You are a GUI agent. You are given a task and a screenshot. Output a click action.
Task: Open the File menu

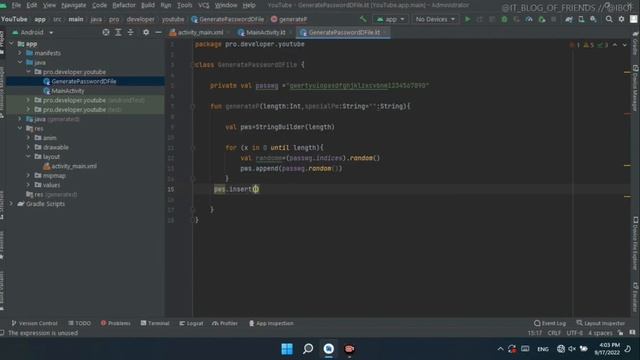click(x=16, y=5)
